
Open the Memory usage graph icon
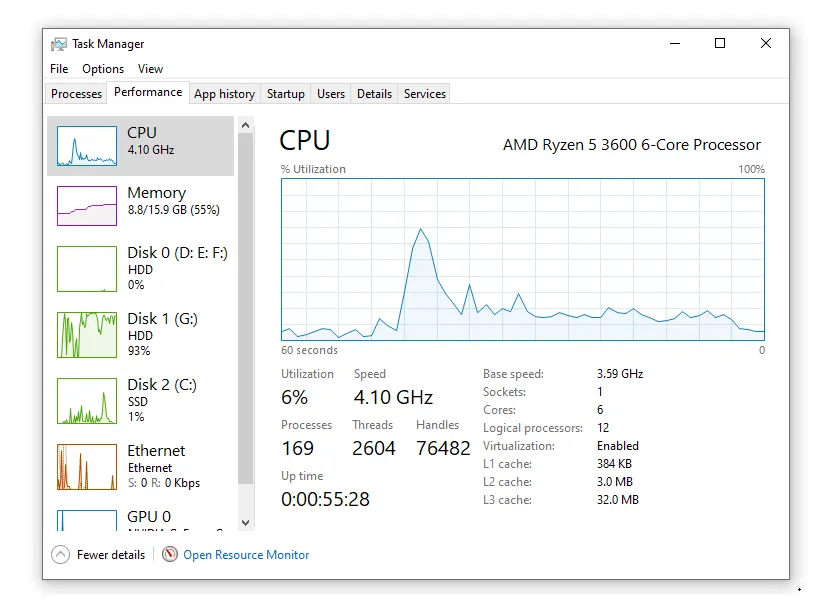[x=87, y=205]
